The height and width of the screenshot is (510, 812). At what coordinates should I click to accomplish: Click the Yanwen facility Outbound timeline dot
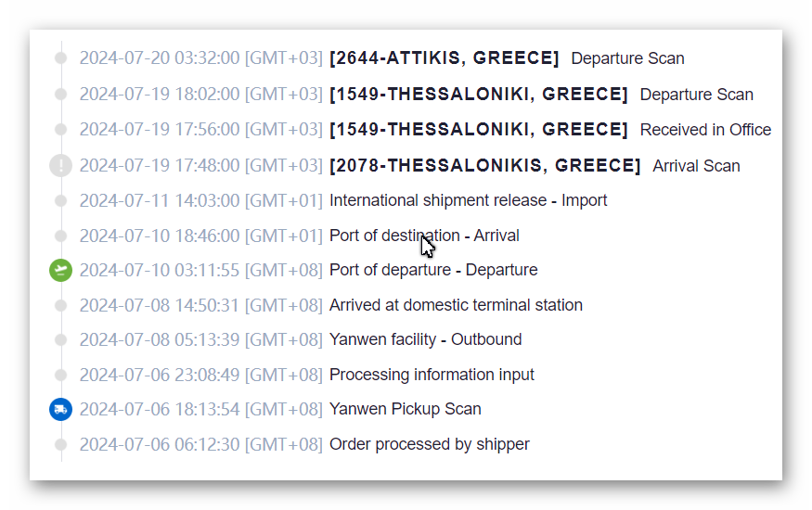61,339
